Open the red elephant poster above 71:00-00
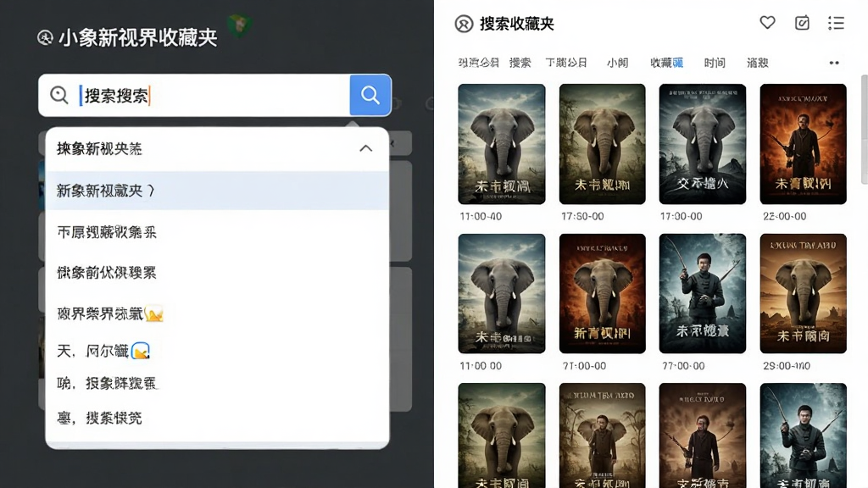This screenshot has width=868, height=488. [x=603, y=293]
